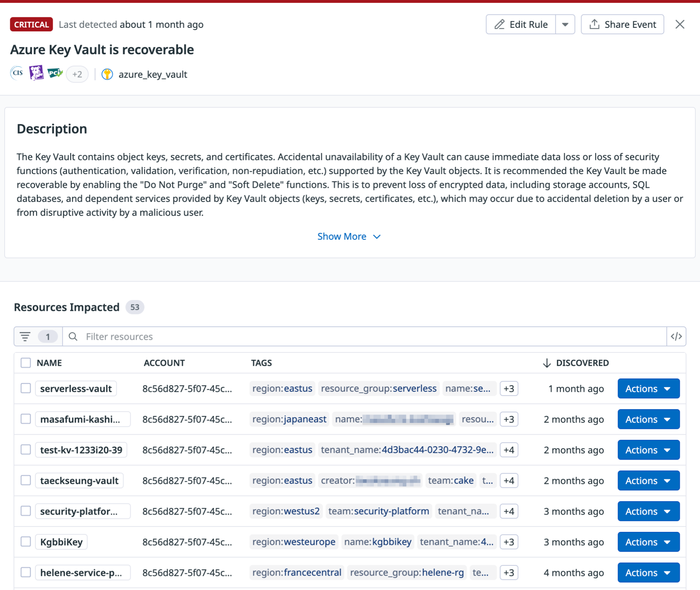Image resolution: width=700 pixels, height=590 pixels.
Task: Click the ACCOUNT column header
Action: click(x=164, y=363)
